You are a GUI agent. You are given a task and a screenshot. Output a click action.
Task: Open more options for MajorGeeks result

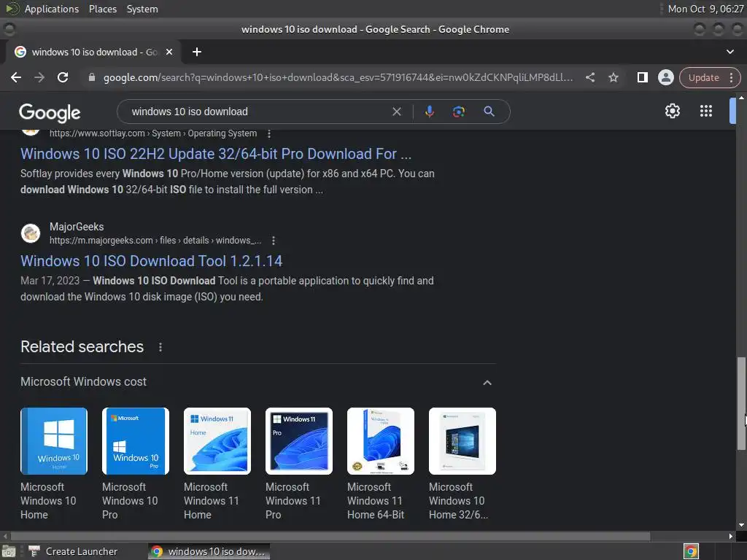(x=274, y=241)
